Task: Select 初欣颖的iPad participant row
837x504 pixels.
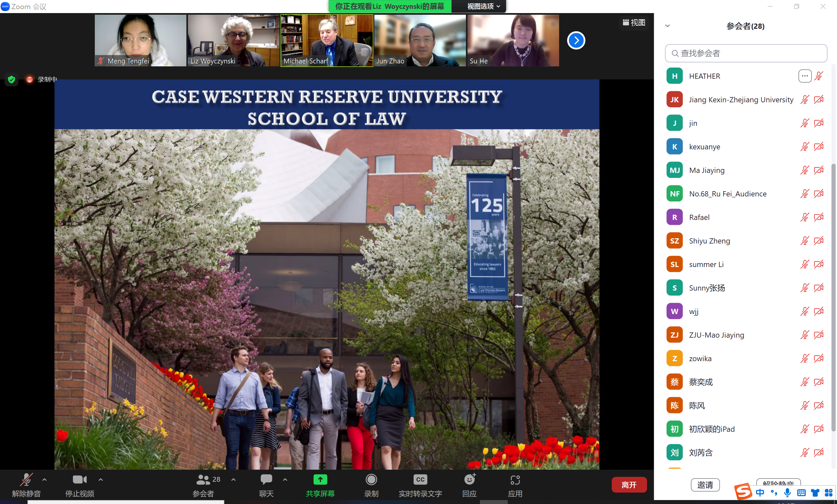Action: 745,429
